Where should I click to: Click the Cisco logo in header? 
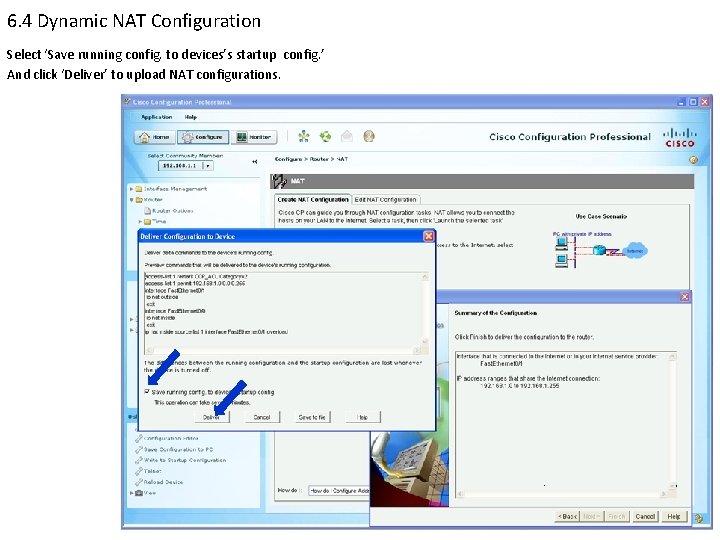(680, 138)
